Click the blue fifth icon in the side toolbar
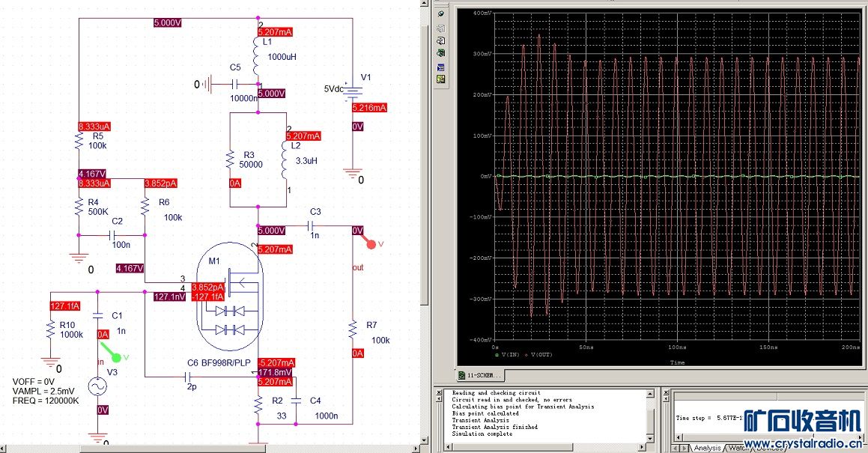Viewport: 868px width, 453px height. (x=441, y=66)
